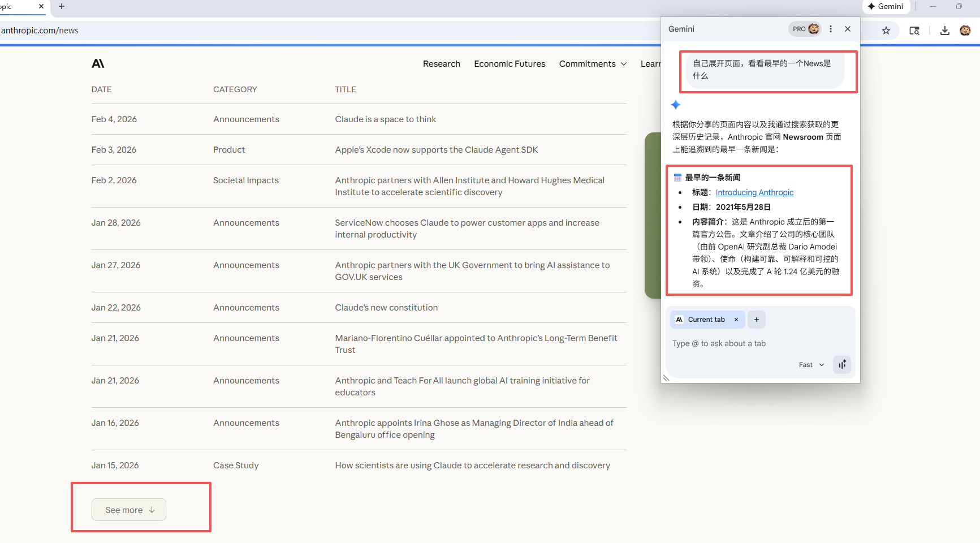
Task: Open the Research navigation item
Action: [442, 64]
